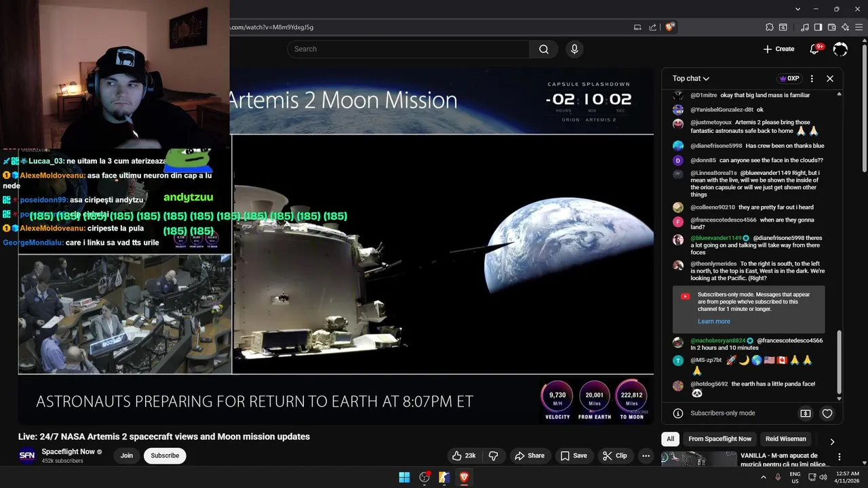Viewport: 868px width, 488px height.
Task: Open the tab search icon in toolbar
Action: pyautogui.click(x=783, y=27)
